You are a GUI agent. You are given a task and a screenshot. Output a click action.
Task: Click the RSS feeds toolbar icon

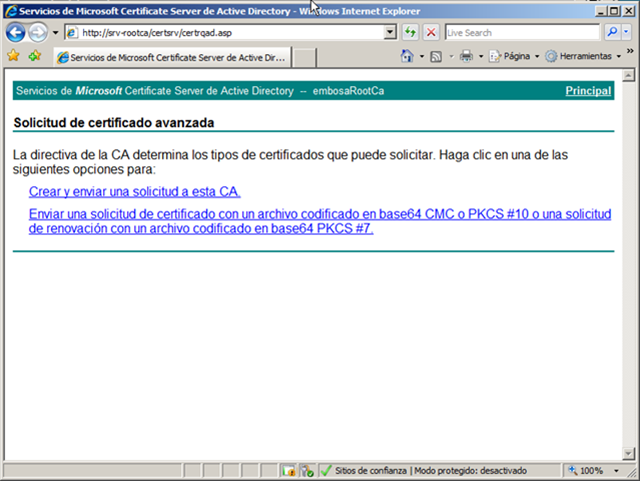click(x=437, y=56)
